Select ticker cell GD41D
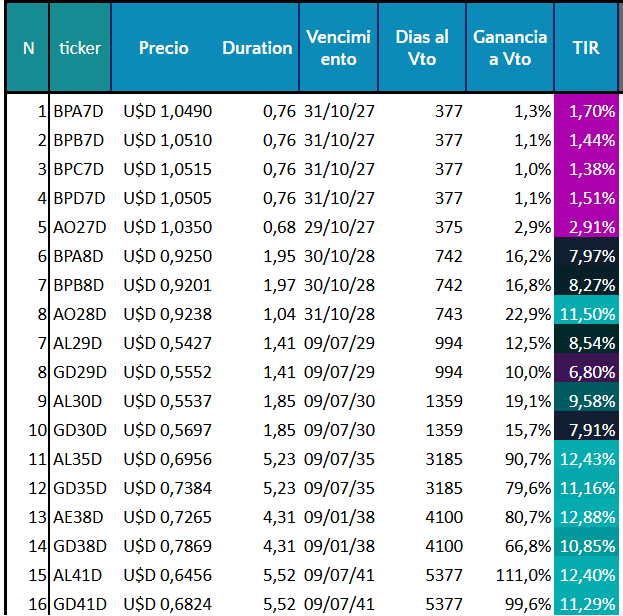The height and width of the screenshot is (616, 623). point(80,604)
